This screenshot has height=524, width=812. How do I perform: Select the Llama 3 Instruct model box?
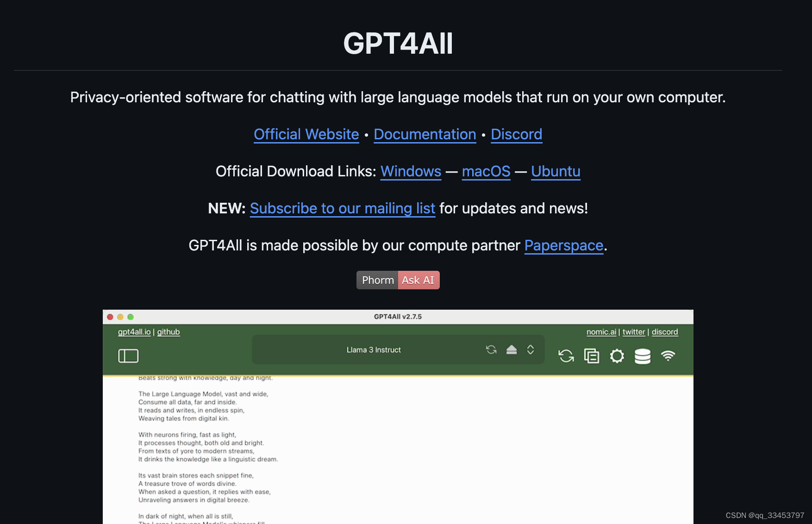coord(398,349)
